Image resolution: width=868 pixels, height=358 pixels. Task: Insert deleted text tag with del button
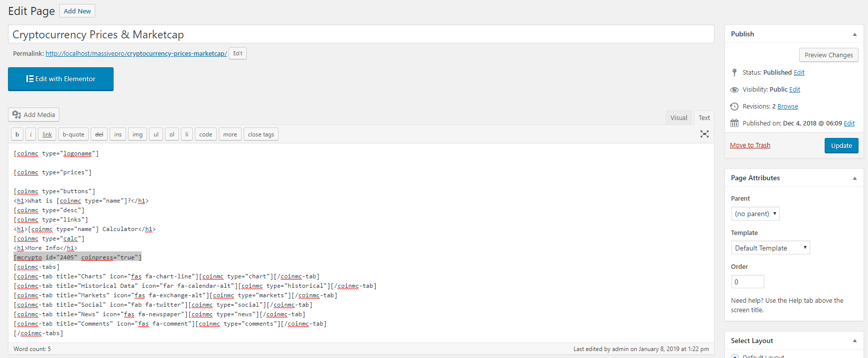point(99,134)
